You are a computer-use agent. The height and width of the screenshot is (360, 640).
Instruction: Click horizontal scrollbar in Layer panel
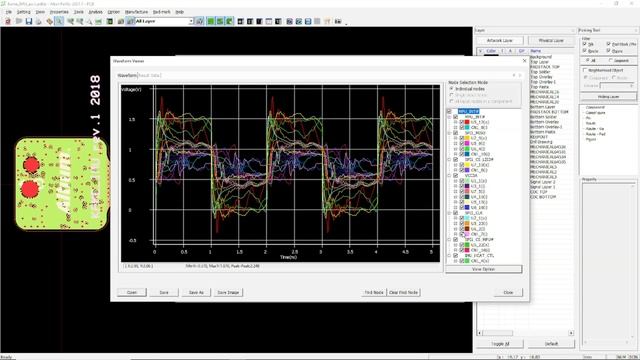[x=525, y=333]
